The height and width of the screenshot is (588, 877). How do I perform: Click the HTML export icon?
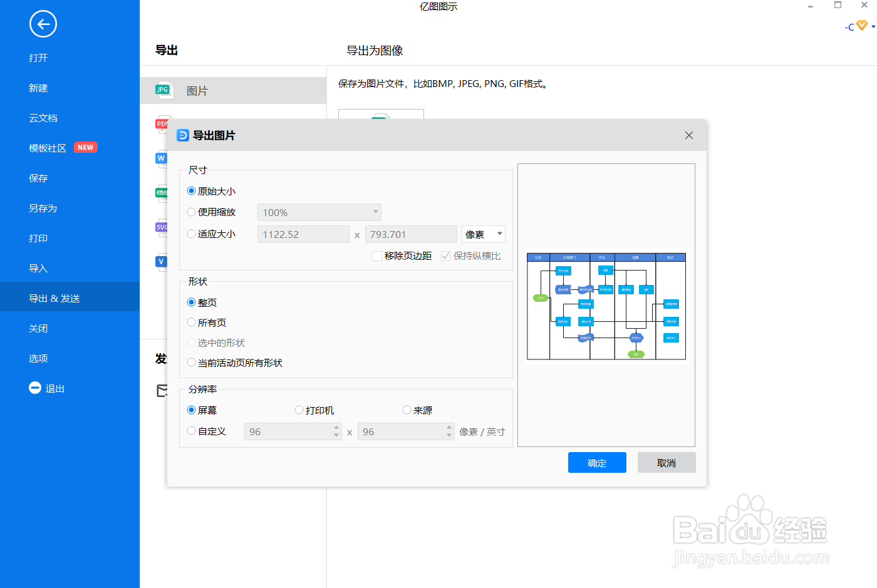coord(161,193)
